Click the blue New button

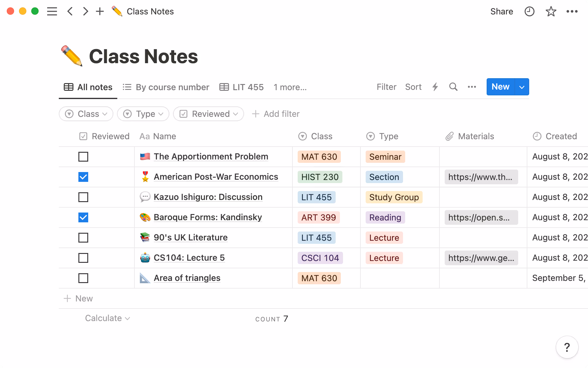coord(500,87)
